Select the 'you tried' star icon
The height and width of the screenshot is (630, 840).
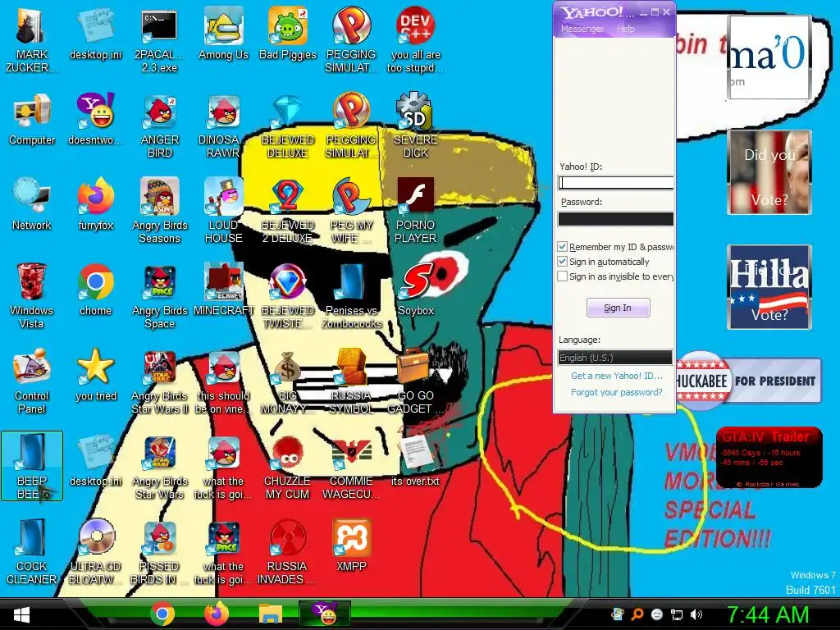pyautogui.click(x=96, y=375)
